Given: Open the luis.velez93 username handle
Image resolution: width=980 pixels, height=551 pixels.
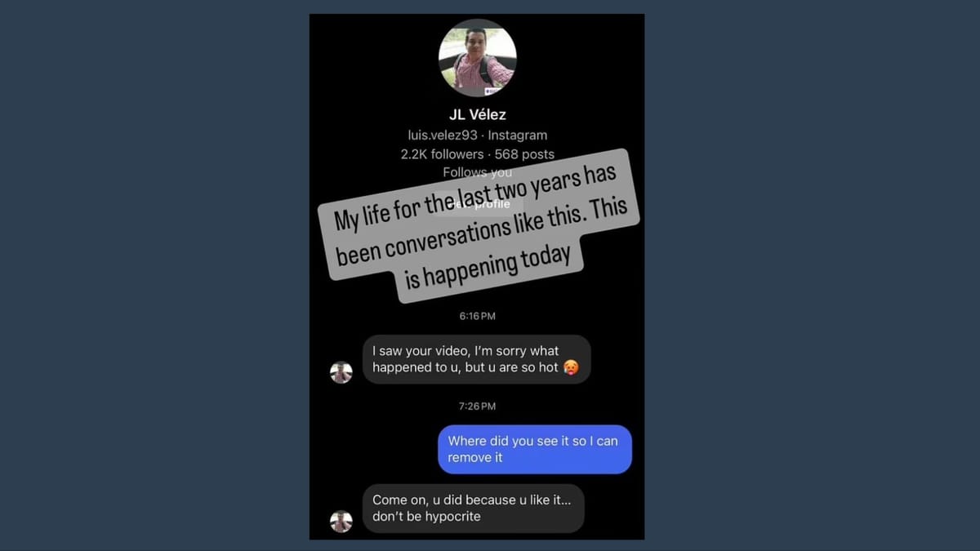Looking at the screenshot, I should point(443,136).
